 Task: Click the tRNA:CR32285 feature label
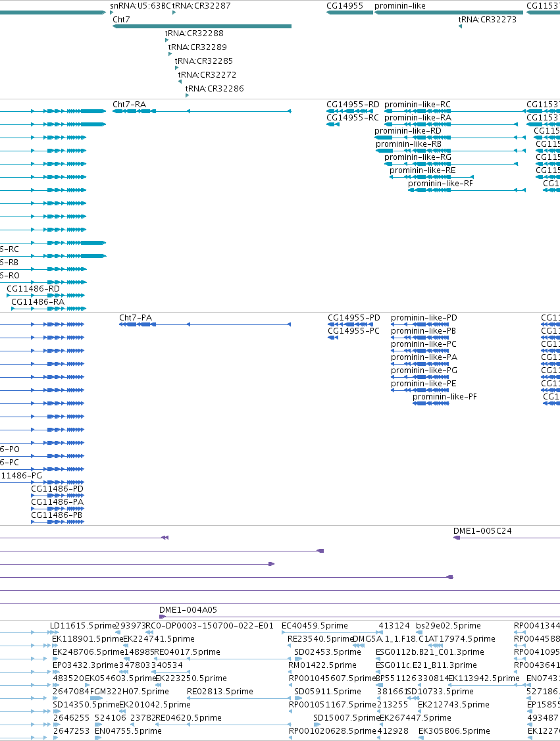(x=204, y=61)
